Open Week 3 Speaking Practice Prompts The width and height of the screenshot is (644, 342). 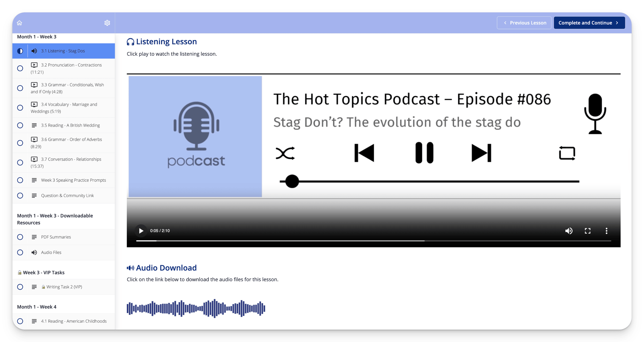[73, 180]
